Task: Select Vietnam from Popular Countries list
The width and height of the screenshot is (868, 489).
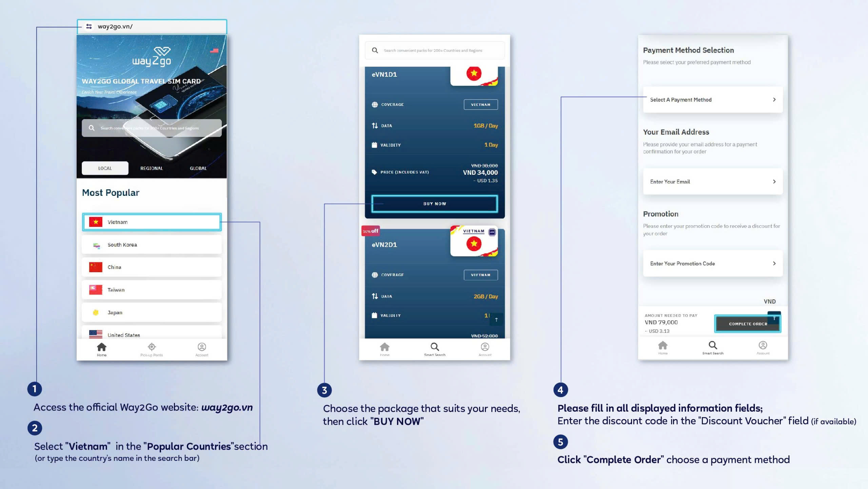Action: click(152, 221)
